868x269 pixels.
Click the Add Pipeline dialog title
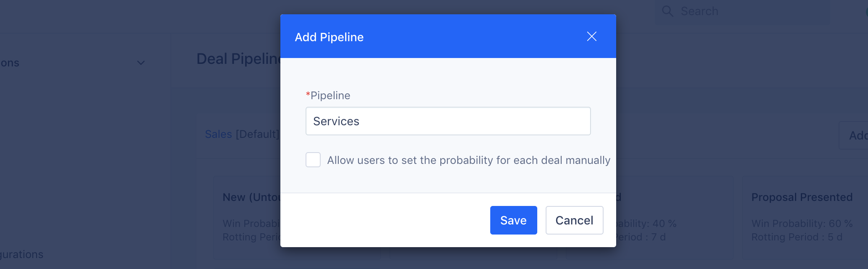coord(329,37)
